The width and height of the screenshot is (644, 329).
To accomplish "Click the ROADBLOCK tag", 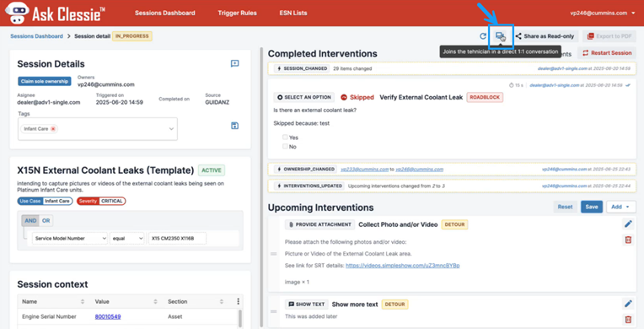I will coord(485,98).
